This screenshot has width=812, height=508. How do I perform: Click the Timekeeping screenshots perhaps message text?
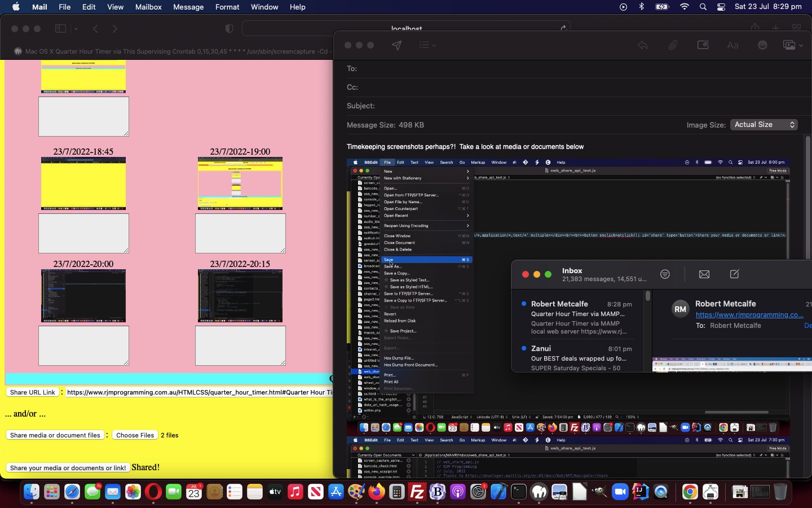click(x=465, y=147)
